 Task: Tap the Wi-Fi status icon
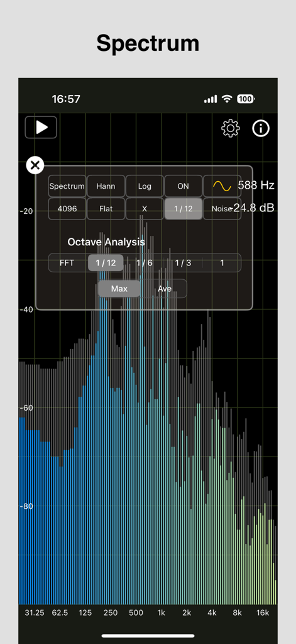pyautogui.click(x=227, y=99)
